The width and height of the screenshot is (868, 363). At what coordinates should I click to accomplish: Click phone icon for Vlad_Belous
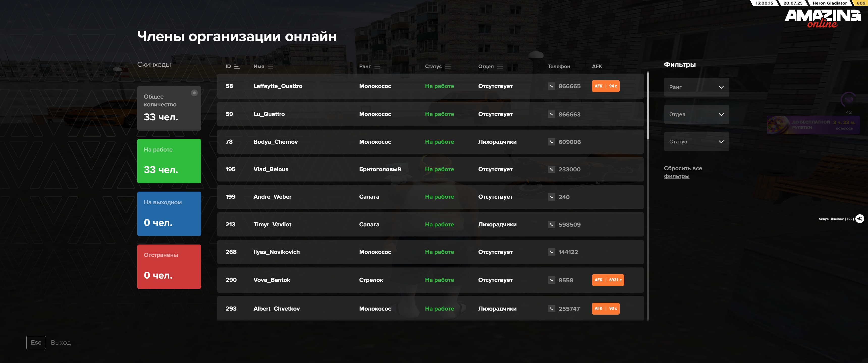(x=551, y=169)
